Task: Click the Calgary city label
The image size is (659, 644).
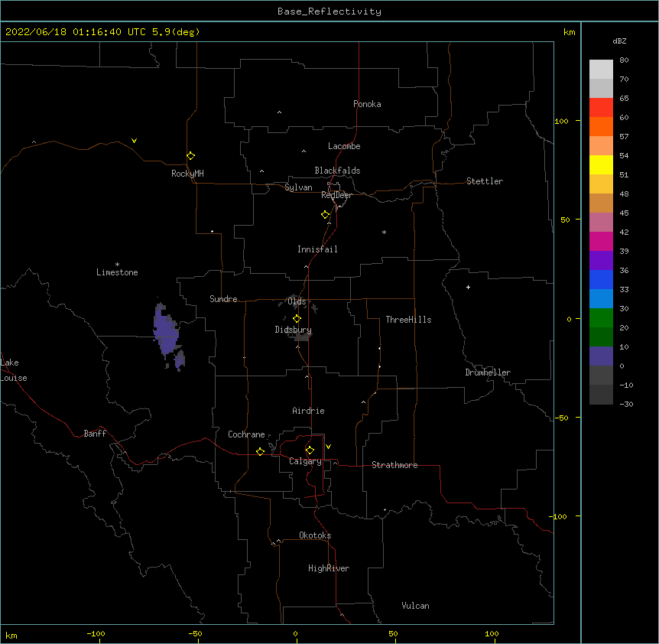Action: [305, 461]
